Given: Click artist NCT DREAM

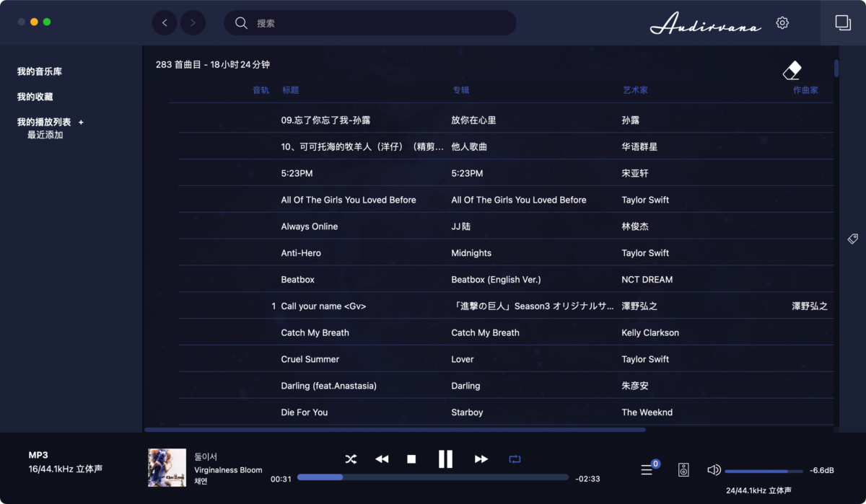Looking at the screenshot, I should tap(647, 280).
